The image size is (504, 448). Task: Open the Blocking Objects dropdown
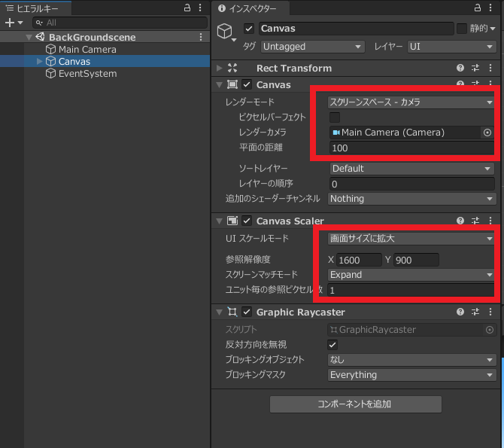(411, 360)
